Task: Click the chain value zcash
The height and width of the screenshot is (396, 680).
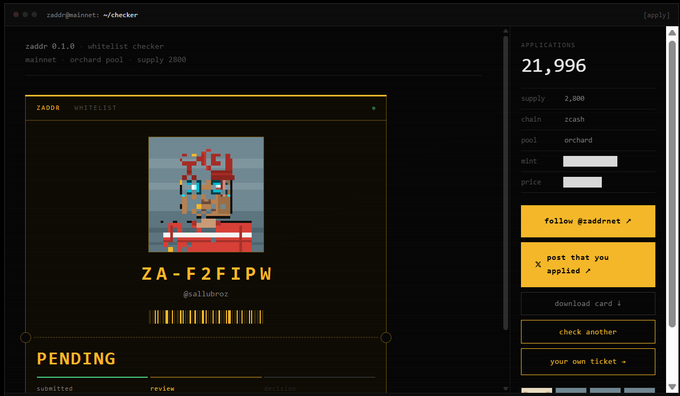Action: [574, 119]
